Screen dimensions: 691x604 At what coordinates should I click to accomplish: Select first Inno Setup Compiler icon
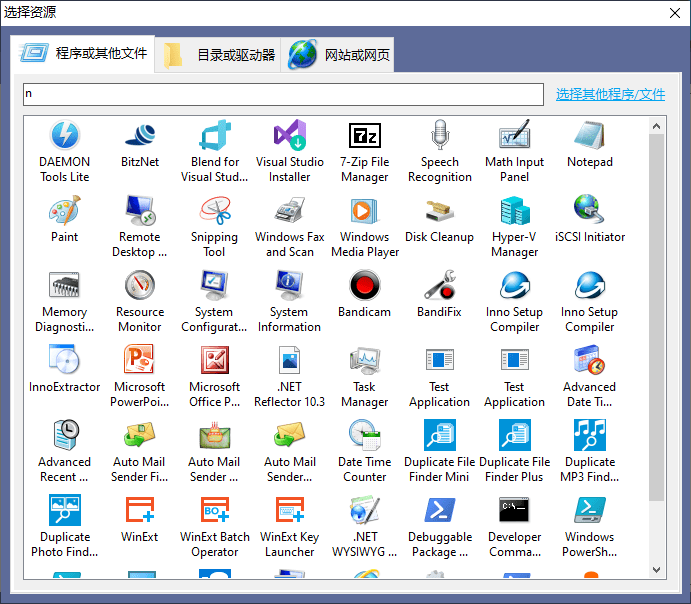click(x=514, y=285)
